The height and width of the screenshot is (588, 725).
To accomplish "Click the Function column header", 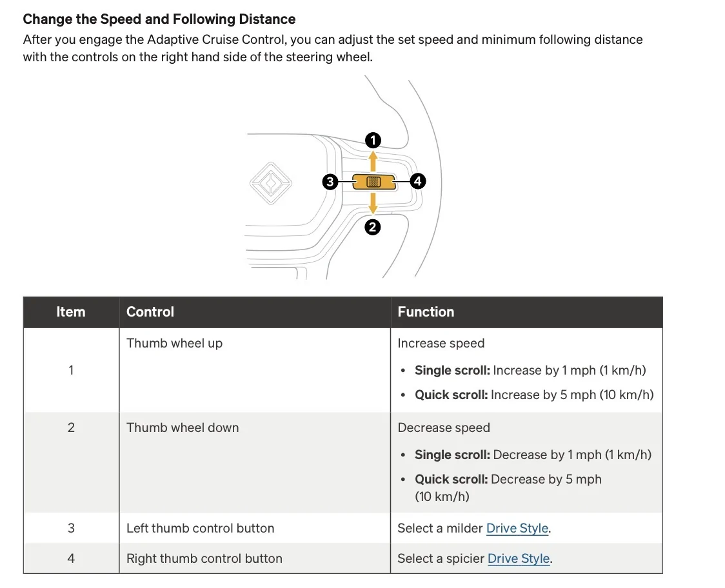I will (526, 312).
